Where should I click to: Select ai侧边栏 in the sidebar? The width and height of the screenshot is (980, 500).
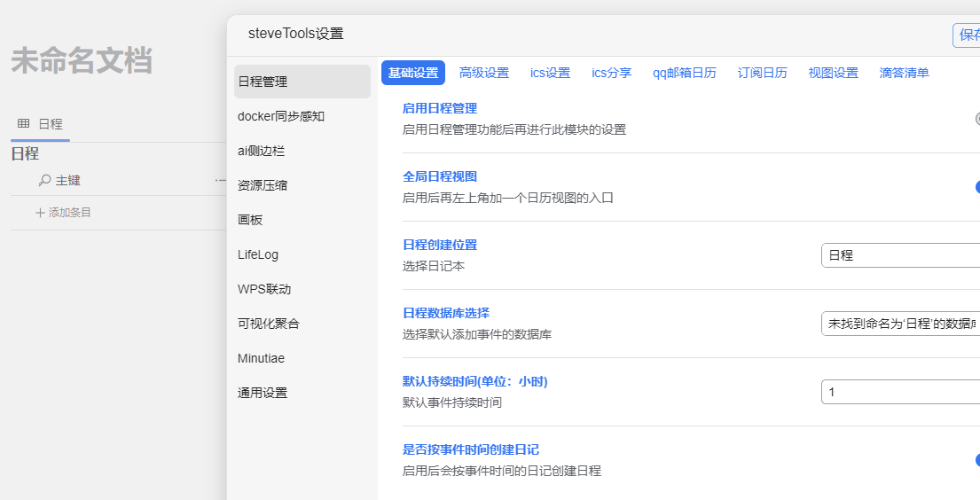tap(262, 151)
